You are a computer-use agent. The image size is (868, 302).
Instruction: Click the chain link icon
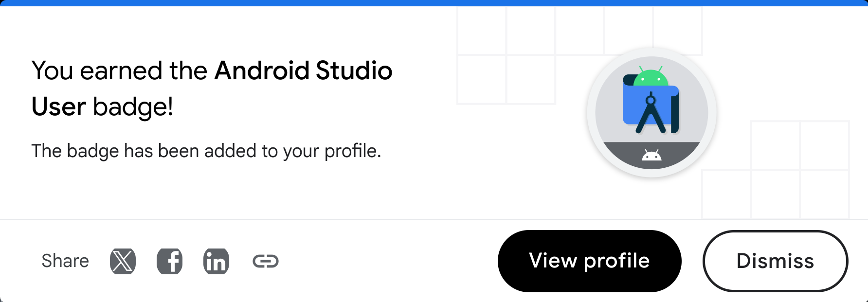click(265, 261)
